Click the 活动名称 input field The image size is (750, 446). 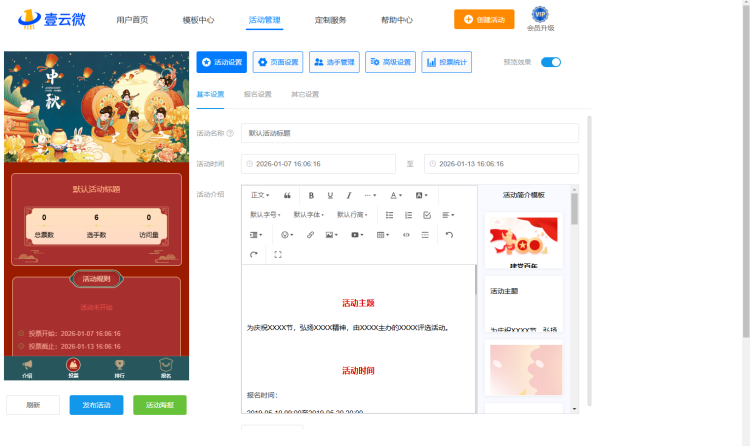tap(410, 133)
